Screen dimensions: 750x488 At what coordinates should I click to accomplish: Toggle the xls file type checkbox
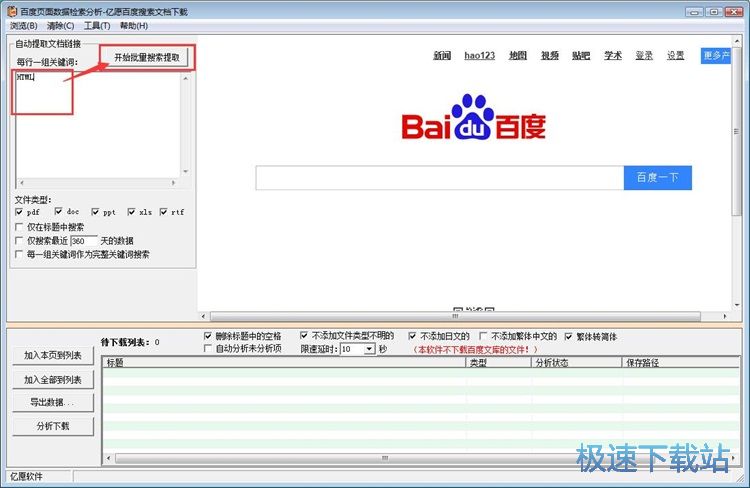click(x=131, y=211)
